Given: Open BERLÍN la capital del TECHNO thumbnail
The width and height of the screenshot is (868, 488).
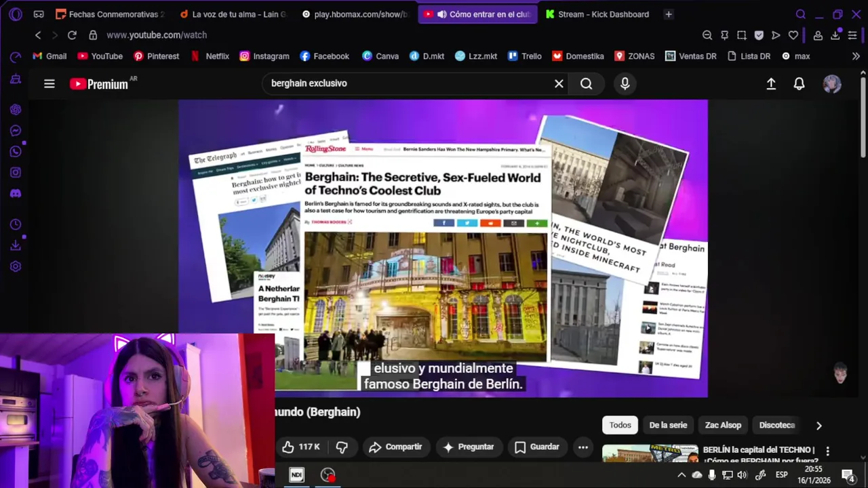Looking at the screenshot, I should pyautogui.click(x=650, y=453).
